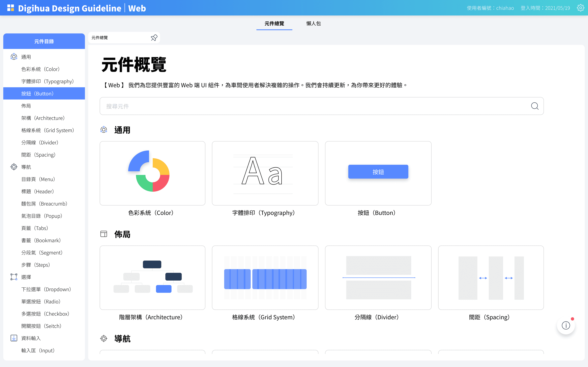Click the search magnifier icon
This screenshot has width=588, height=367.
[535, 106]
